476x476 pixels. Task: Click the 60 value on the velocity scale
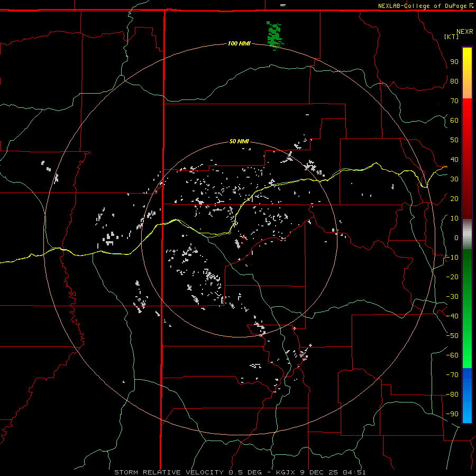point(454,121)
